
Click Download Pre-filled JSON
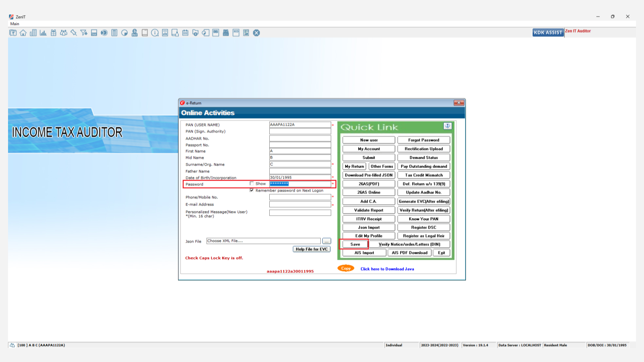(x=369, y=175)
